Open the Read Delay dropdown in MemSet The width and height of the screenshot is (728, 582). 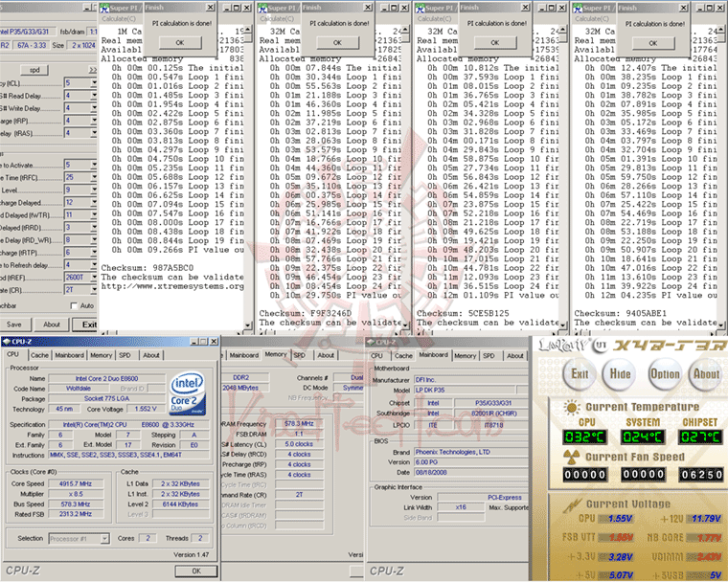93,96
